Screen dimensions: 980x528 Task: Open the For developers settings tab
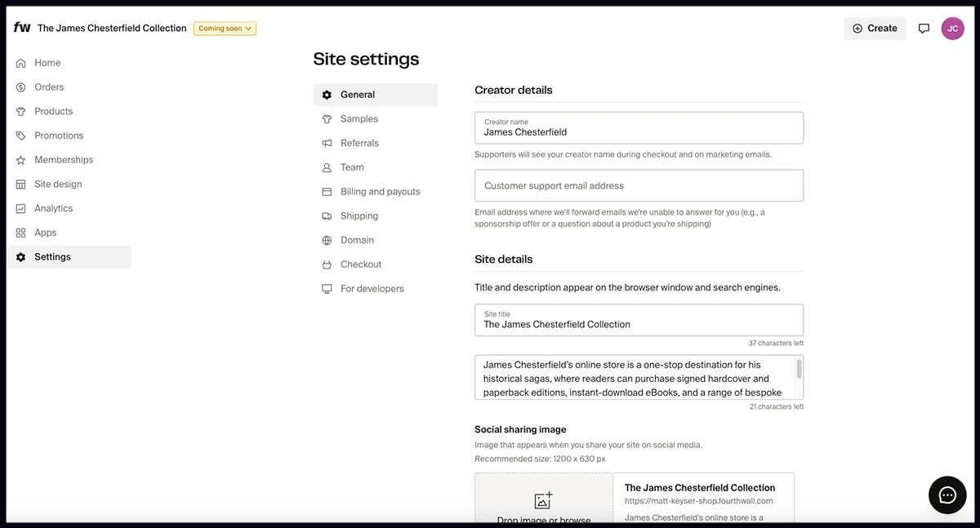pyautogui.click(x=372, y=289)
